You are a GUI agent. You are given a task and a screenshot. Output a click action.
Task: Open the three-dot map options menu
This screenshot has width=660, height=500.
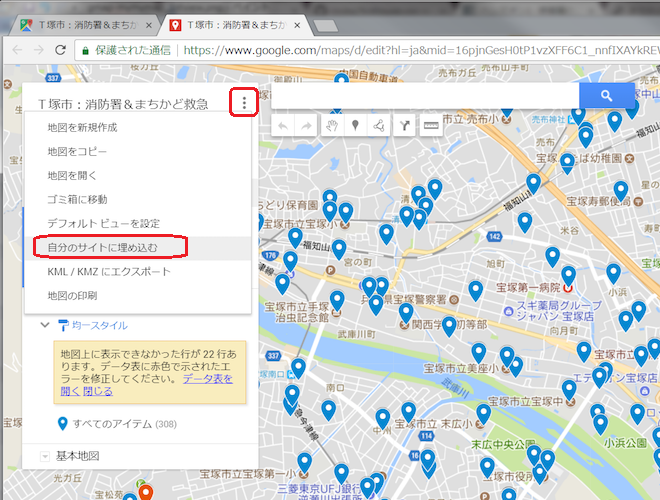(244, 102)
